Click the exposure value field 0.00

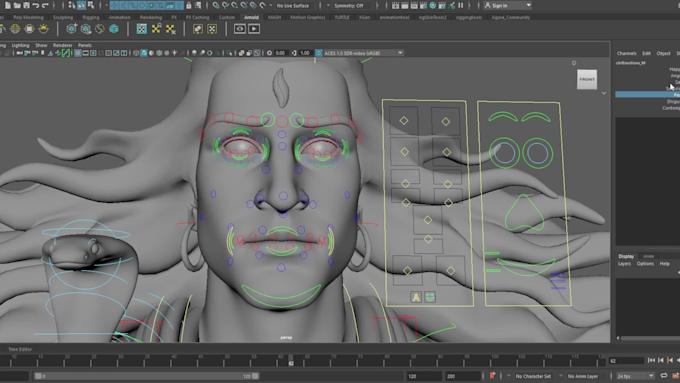pyautogui.click(x=280, y=53)
